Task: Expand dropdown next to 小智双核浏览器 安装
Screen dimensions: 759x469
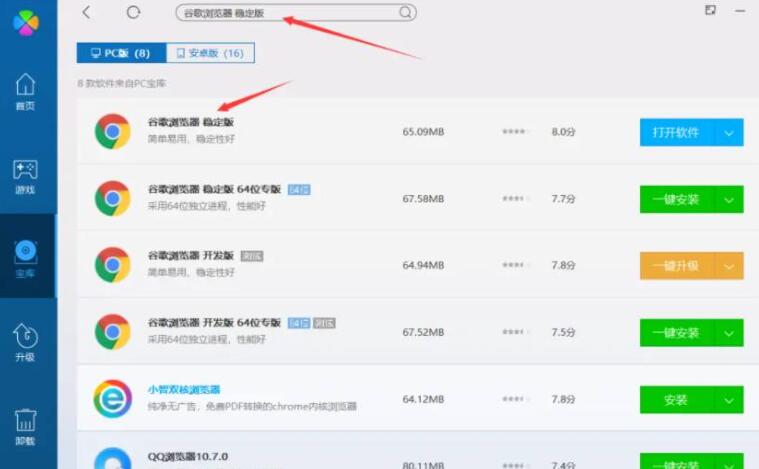Action: click(x=729, y=399)
